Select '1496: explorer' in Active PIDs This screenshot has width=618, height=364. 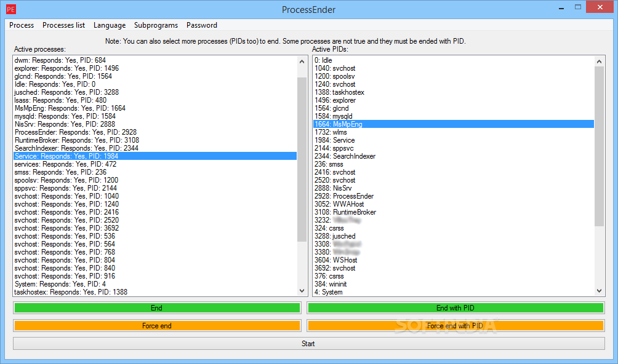coord(454,100)
